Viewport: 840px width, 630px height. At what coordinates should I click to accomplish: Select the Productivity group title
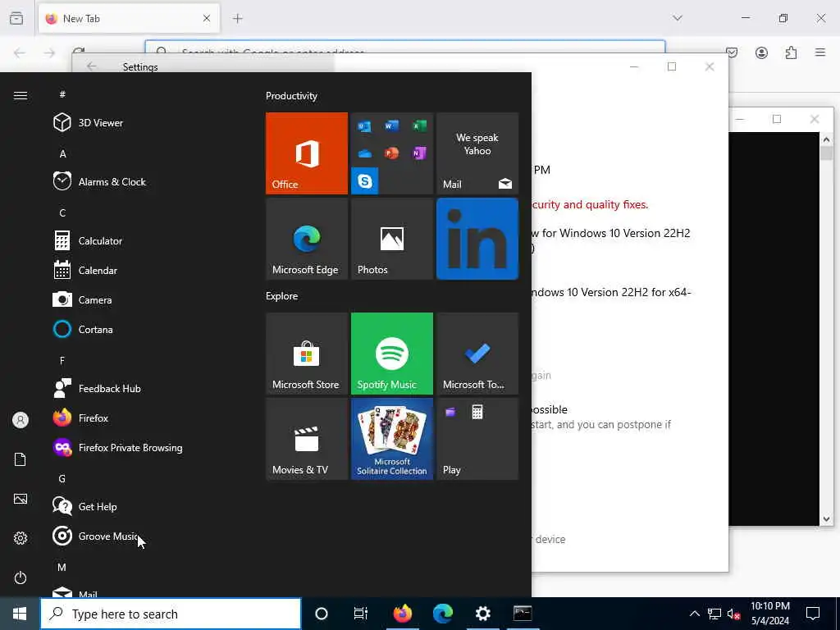[291, 96]
